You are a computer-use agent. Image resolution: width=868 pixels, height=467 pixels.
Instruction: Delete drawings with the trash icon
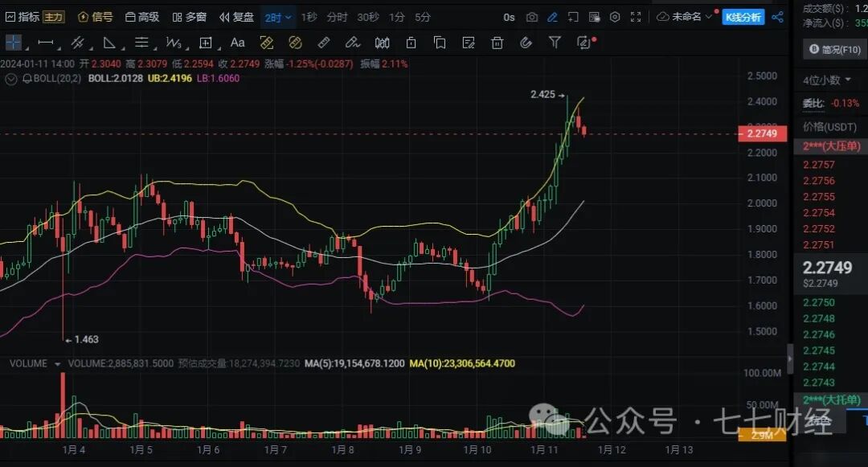497,43
